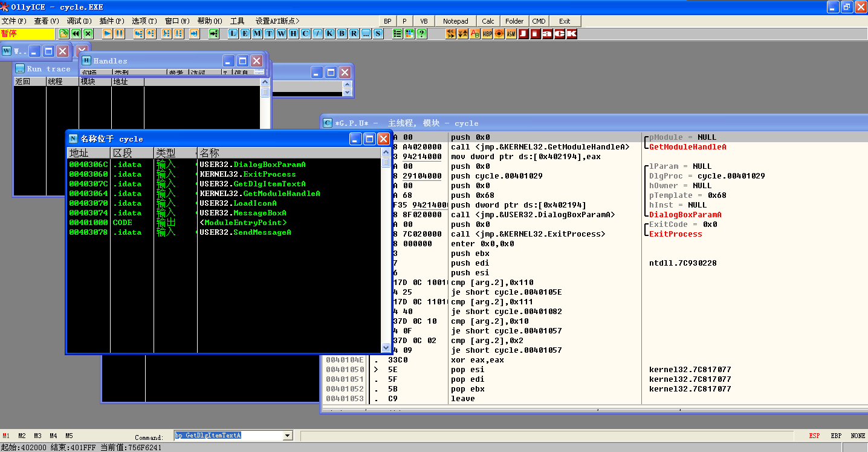This screenshot has height=452, width=868.
Task: Select the USER32.GetDlgItemTextA row in names list
Action: click(x=253, y=184)
